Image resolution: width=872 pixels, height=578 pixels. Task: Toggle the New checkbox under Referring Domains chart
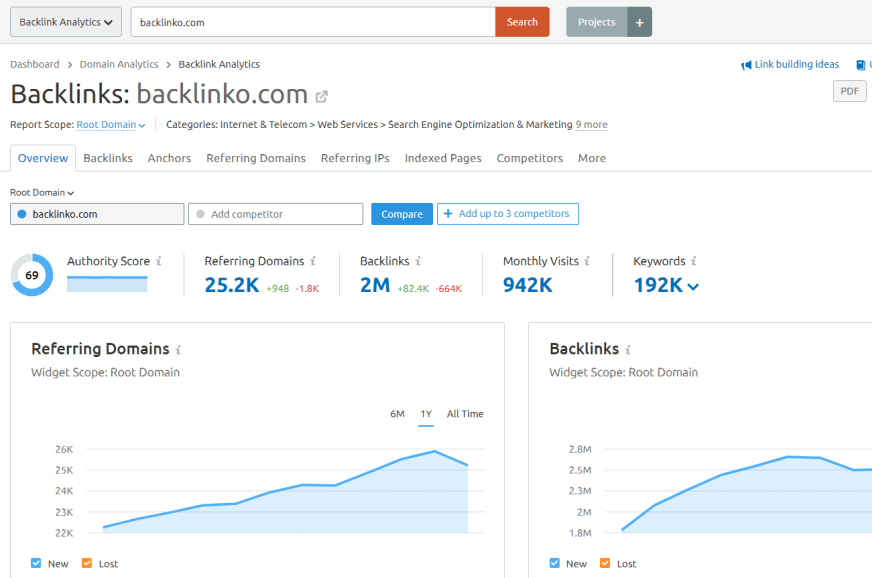(x=36, y=563)
